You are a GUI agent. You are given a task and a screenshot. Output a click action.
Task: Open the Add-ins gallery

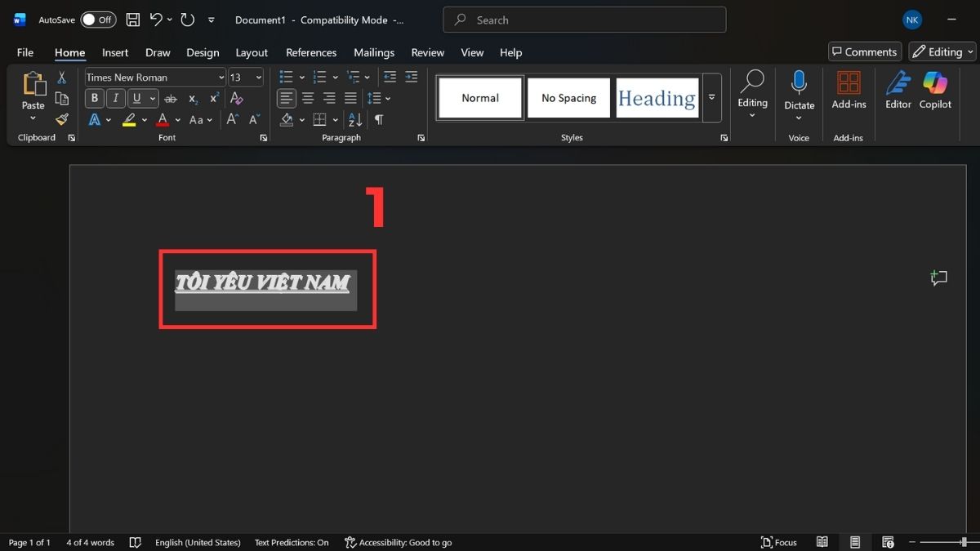tap(848, 90)
